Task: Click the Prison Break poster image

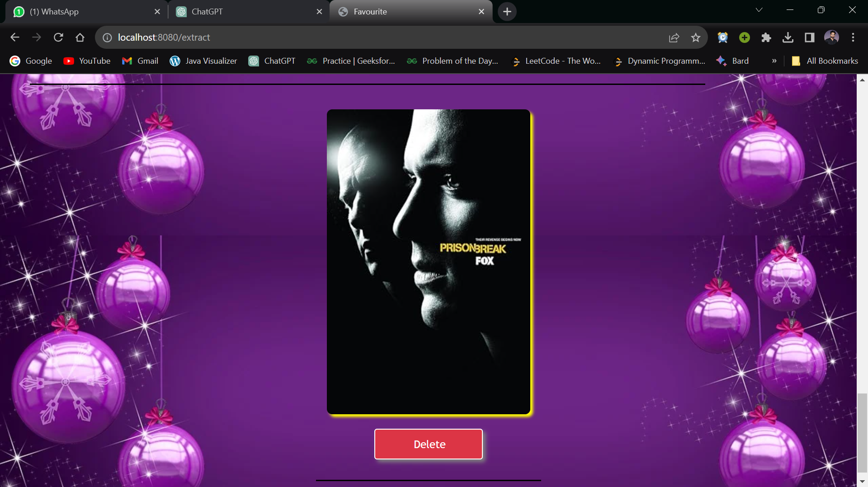Action: coord(429,262)
